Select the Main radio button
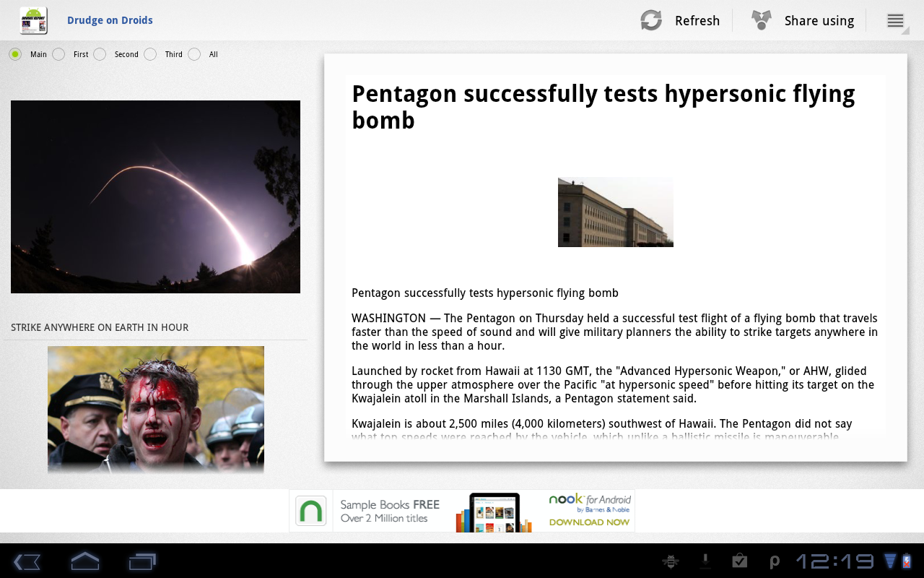Image resolution: width=924 pixels, height=578 pixels. pos(15,54)
